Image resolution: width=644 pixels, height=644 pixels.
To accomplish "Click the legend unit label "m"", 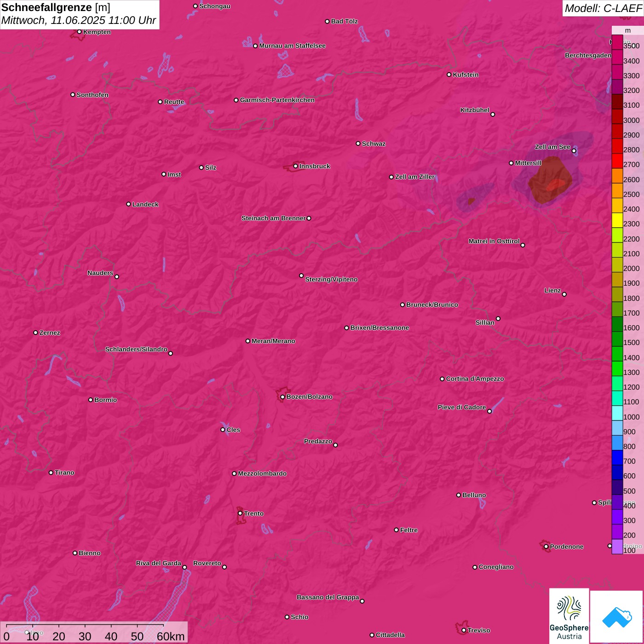I will click(x=628, y=30).
